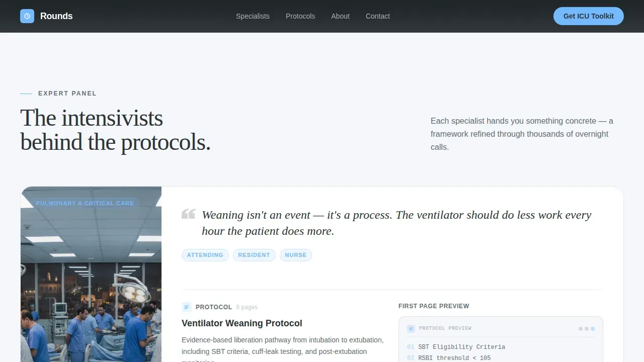
Task: Click the 'The intensivists behind the protocols.' heading
Action: coord(115,130)
